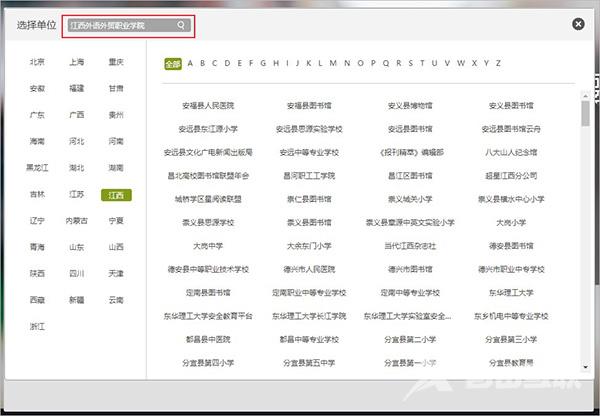Choose 昌河职工工学院 unit
The image size is (600, 416).
click(308, 175)
